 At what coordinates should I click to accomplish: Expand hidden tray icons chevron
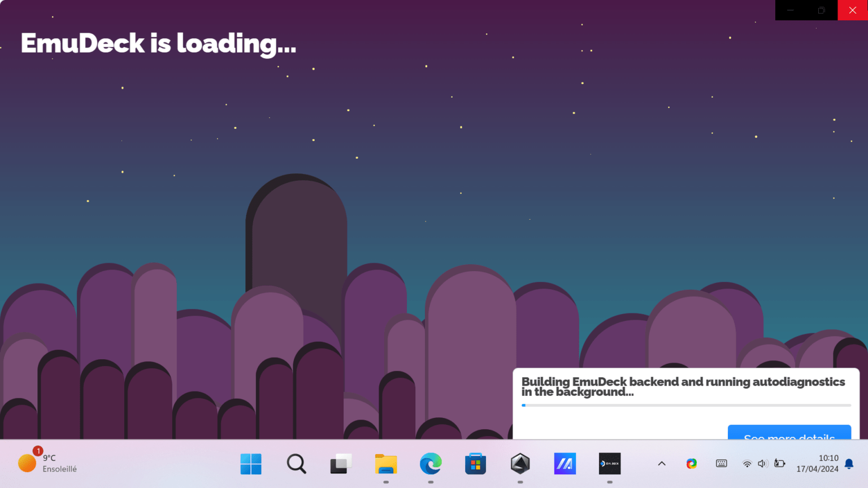tap(662, 464)
